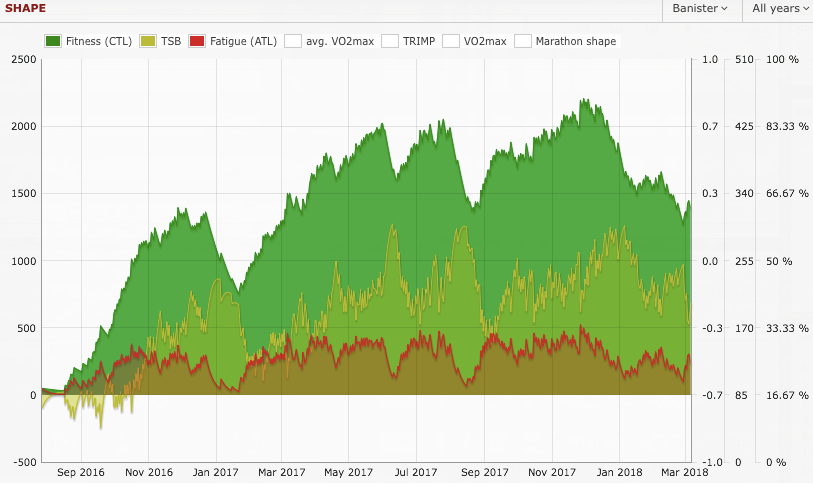
Task: Click the Sep 2016 x-axis label
Action: 80,472
